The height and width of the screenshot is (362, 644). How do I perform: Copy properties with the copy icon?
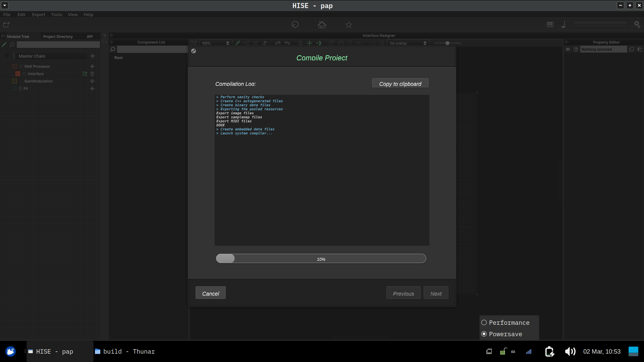tap(632, 49)
